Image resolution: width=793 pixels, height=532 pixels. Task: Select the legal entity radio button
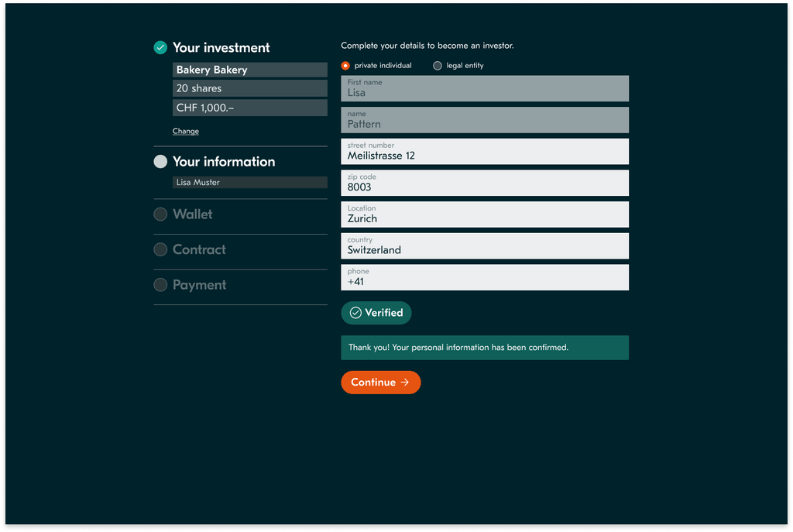[x=438, y=66]
